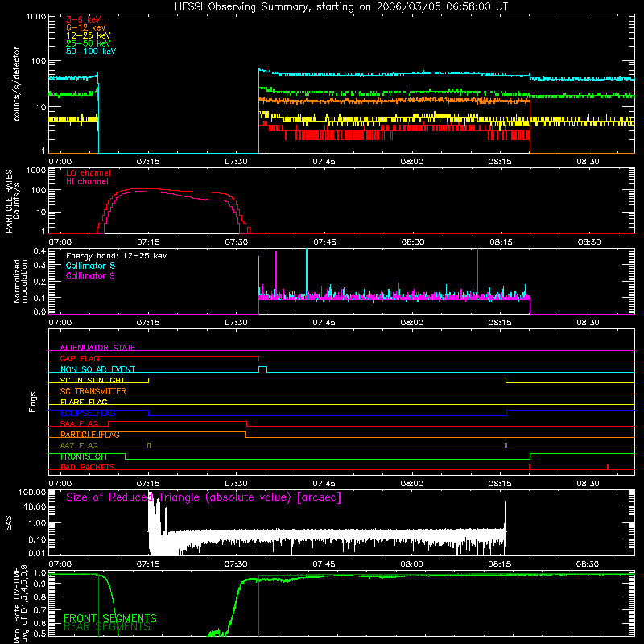
Task: Click the 08:30 tick label under the modulation panel
Action: click(x=588, y=323)
